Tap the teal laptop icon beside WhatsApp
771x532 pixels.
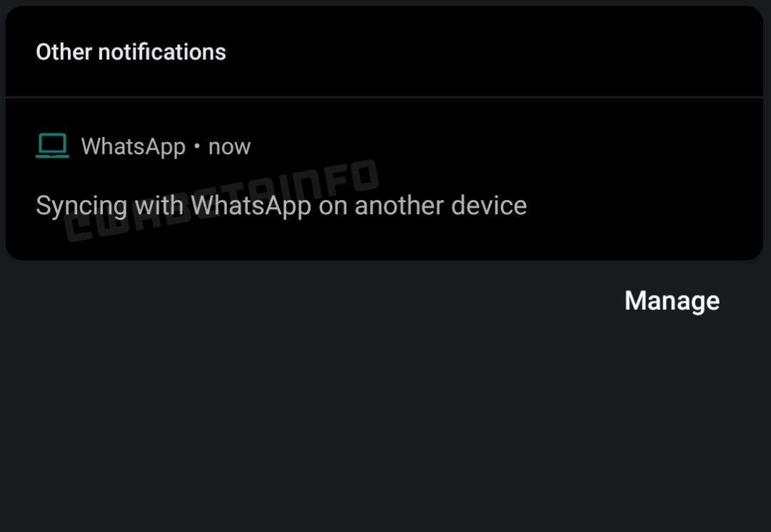(x=52, y=146)
